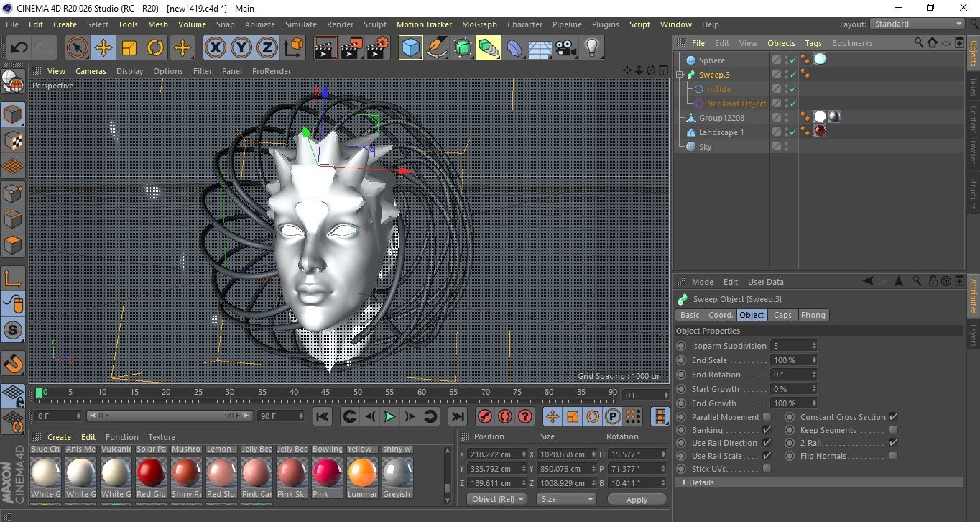This screenshot has height=522, width=980.
Task: Add a Camera object from toolbar
Action: (x=565, y=48)
